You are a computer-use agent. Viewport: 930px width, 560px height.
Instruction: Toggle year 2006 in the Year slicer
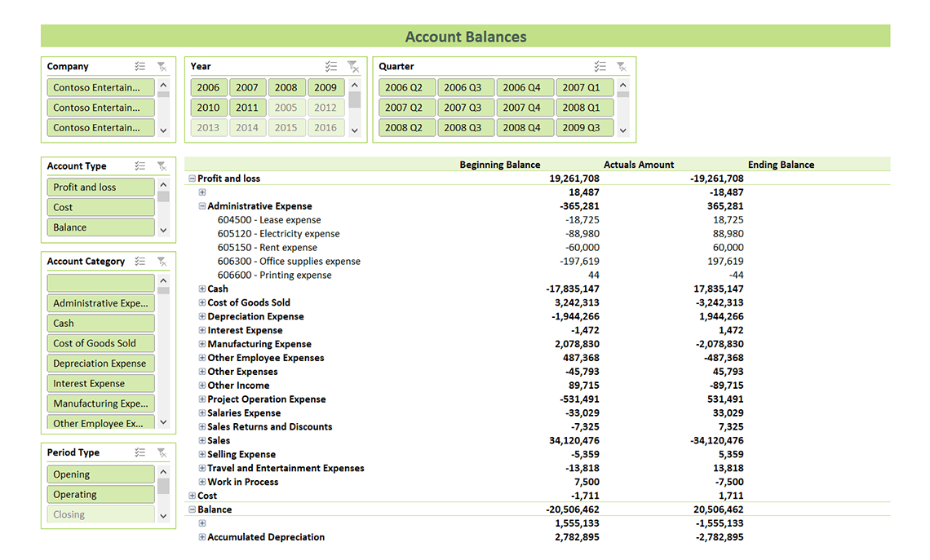(208, 87)
